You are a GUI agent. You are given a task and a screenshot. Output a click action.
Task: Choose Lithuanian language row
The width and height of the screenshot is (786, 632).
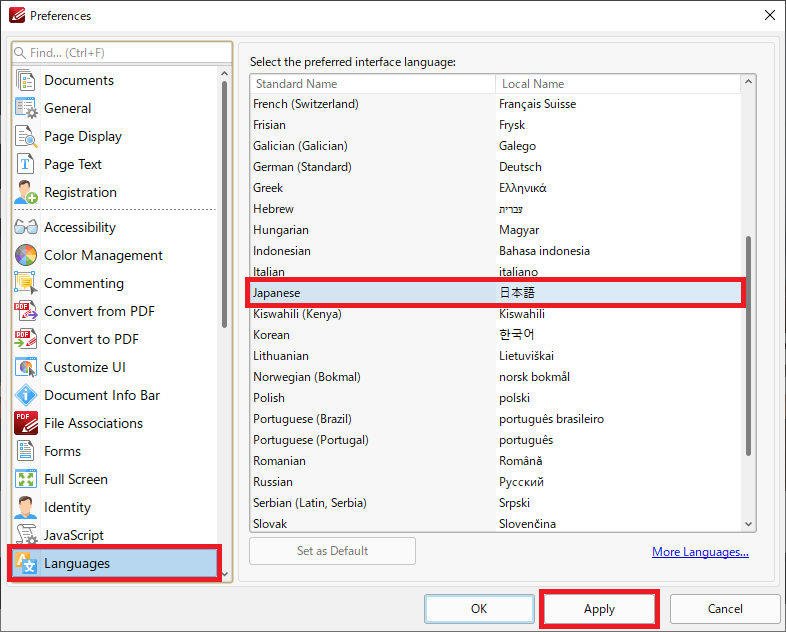tap(495, 356)
